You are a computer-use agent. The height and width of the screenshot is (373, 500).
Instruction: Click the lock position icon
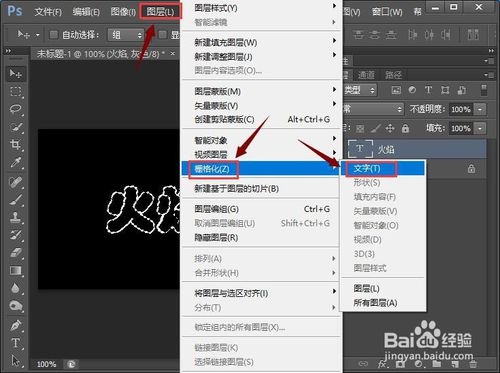390,129
